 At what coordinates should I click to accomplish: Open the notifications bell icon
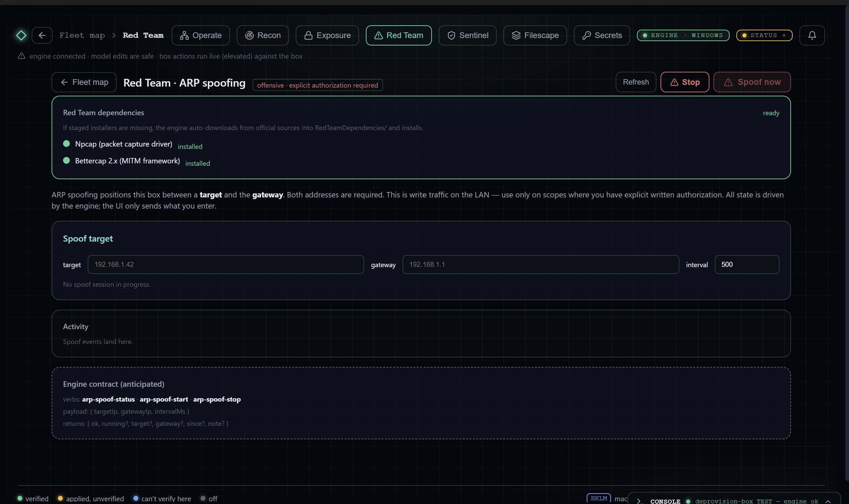click(812, 35)
